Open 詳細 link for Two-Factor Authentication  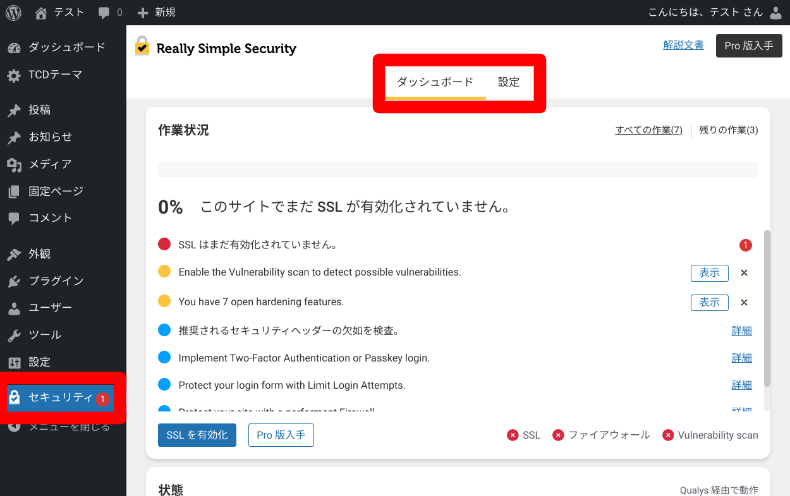741,358
